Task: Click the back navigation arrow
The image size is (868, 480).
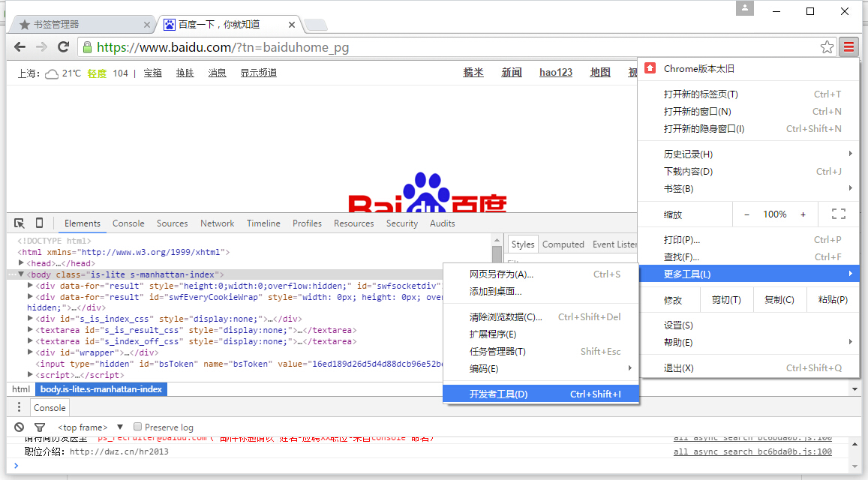Action: [x=20, y=46]
